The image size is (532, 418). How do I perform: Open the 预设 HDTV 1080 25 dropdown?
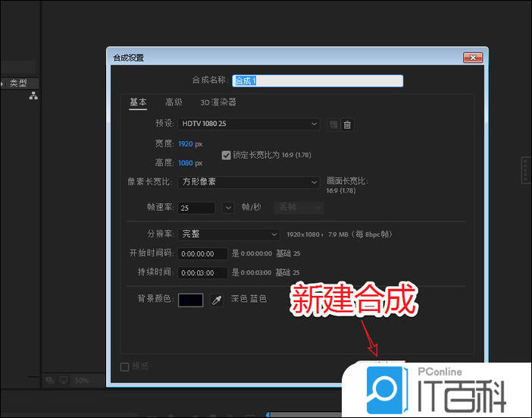[249, 124]
